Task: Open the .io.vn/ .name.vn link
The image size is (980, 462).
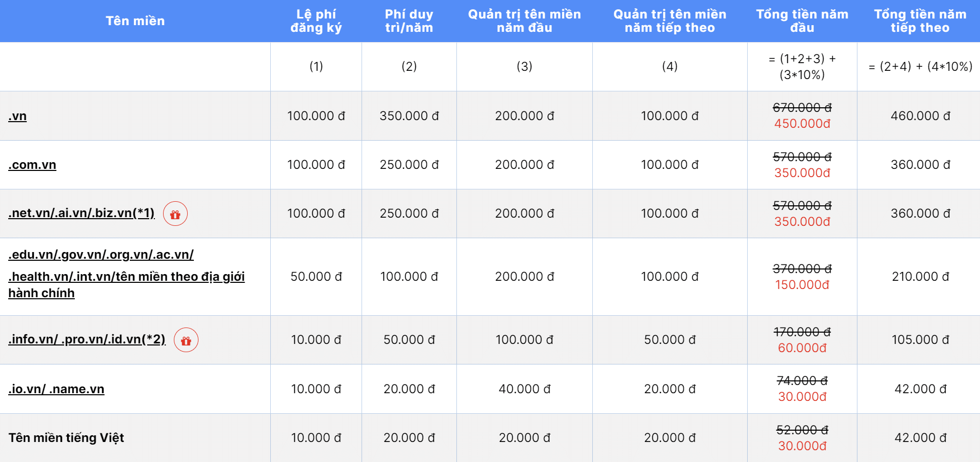Action: pos(56,389)
